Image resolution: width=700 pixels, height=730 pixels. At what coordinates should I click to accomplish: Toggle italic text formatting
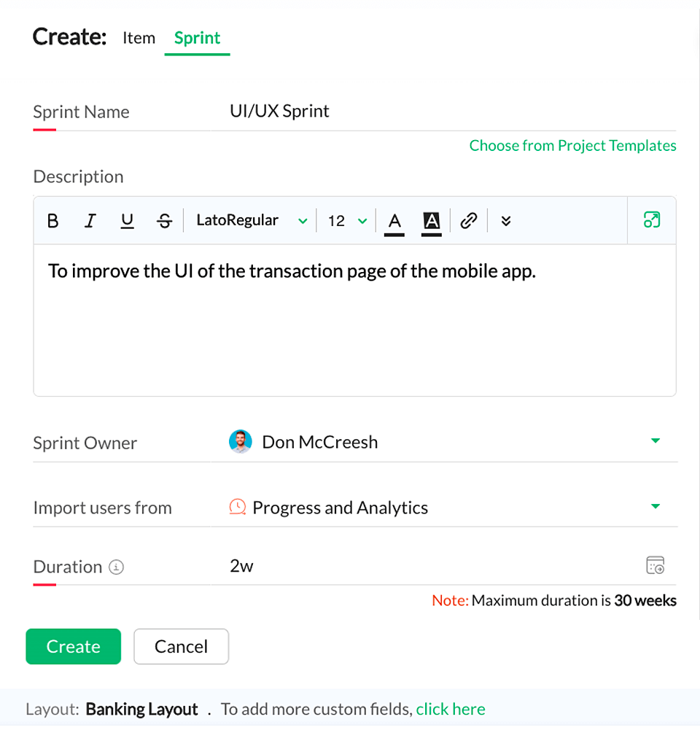click(90, 220)
